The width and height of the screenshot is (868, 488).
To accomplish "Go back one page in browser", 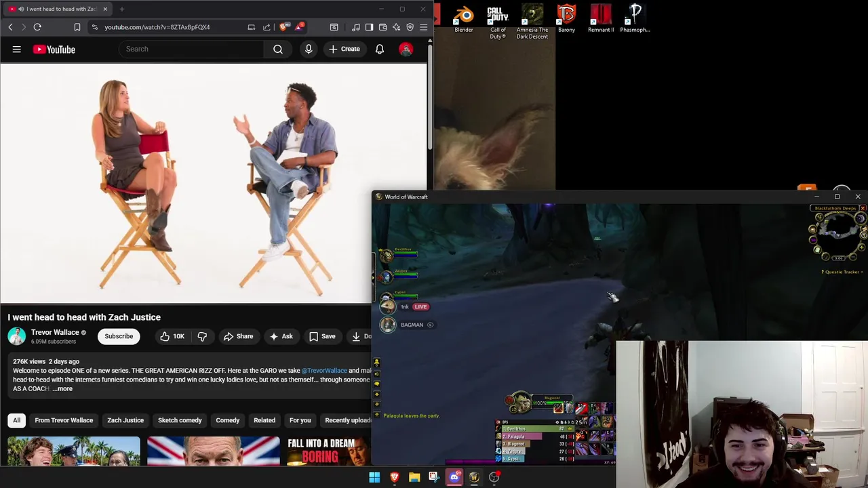I will (x=10, y=27).
